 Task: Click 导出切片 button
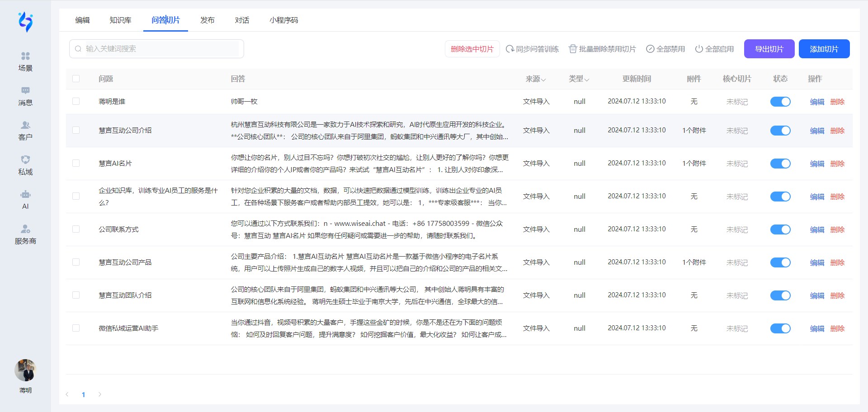point(769,49)
